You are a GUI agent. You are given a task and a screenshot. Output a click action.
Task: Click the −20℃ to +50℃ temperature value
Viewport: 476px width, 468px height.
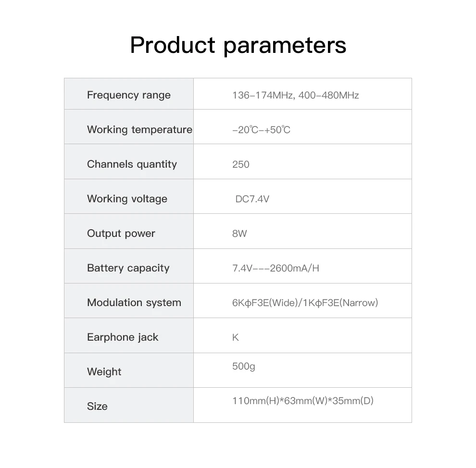pyautogui.click(x=261, y=130)
